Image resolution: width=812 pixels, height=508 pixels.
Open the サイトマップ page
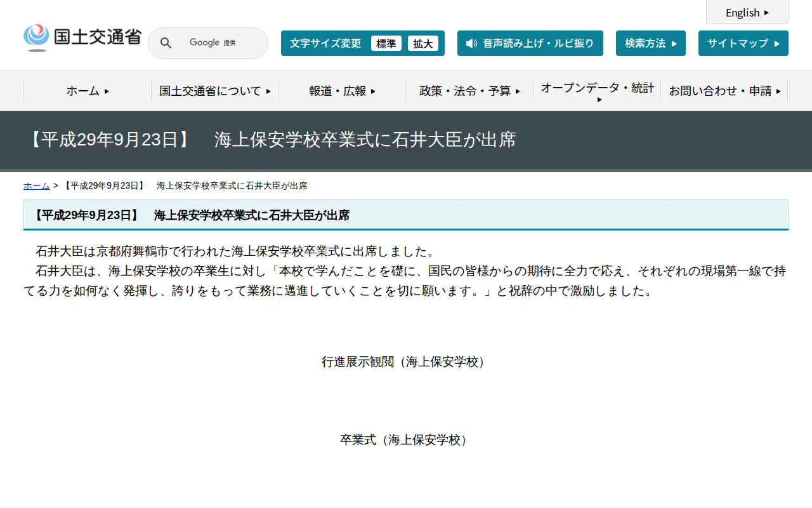tap(743, 43)
